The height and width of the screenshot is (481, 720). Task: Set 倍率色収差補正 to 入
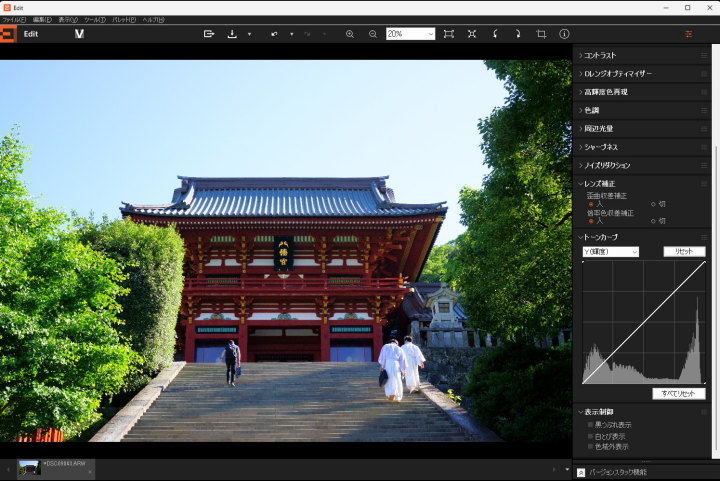pyautogui.click(x=591, y=221)
